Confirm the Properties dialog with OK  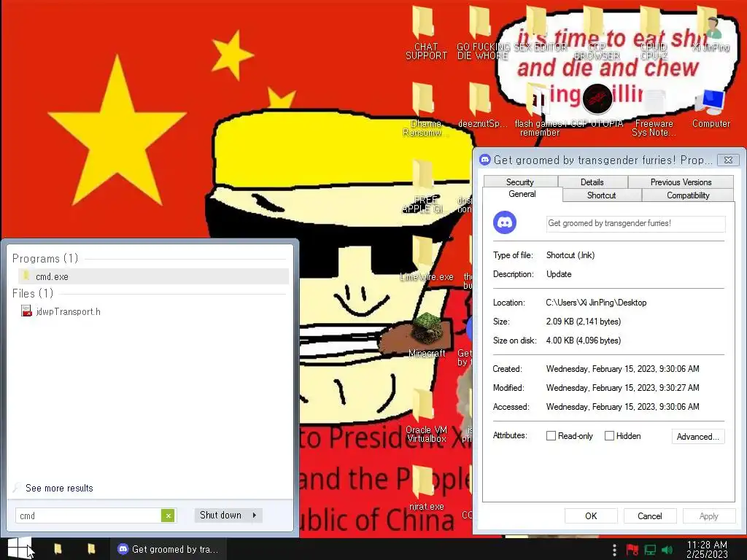[591, 516]
